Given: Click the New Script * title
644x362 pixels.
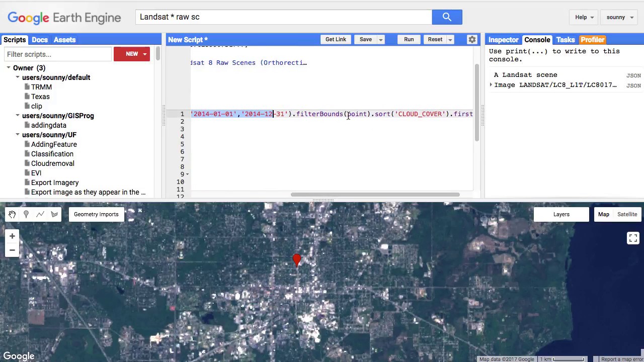Looking at the screenshot, I should click(188, 40).
